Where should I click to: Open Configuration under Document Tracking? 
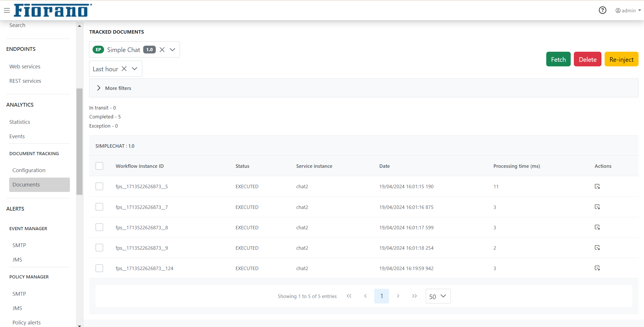(x=29, y=170)
